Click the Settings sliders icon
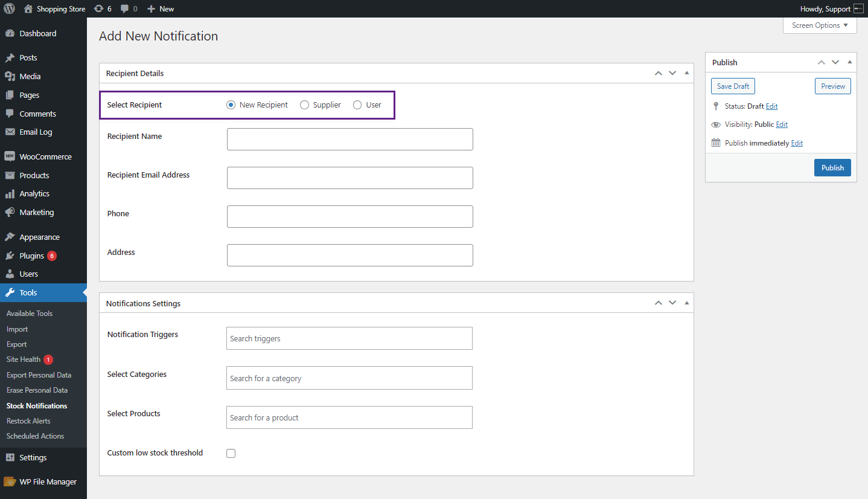The height and width of the screenshot is (499, 868). point(10,458)
